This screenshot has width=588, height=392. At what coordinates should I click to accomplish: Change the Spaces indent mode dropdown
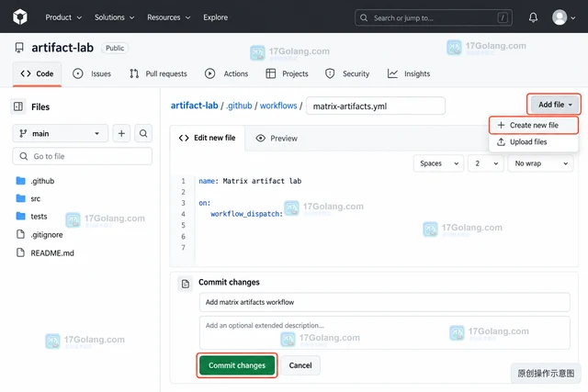439,163
